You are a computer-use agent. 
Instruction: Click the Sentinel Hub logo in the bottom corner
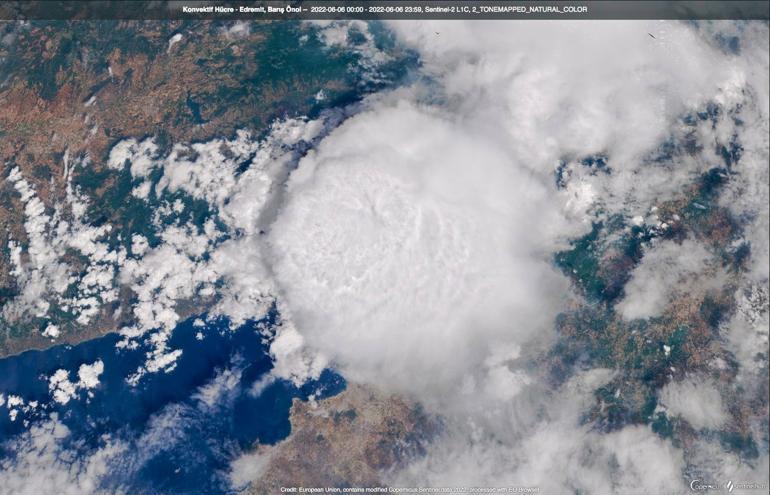746,486
